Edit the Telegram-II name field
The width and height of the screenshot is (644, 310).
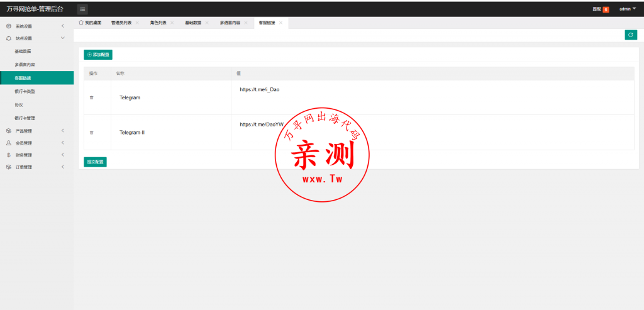(171, 133)
